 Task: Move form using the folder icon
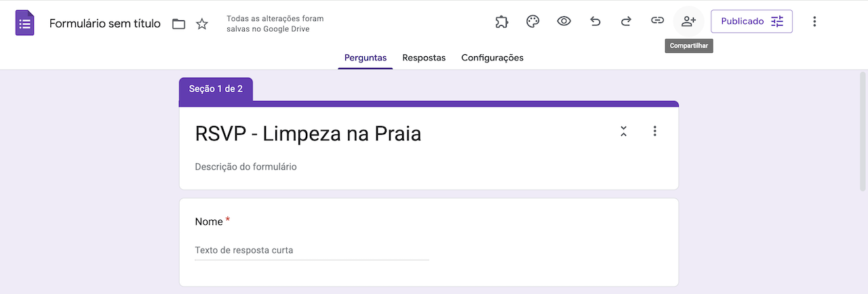[178, 24]
